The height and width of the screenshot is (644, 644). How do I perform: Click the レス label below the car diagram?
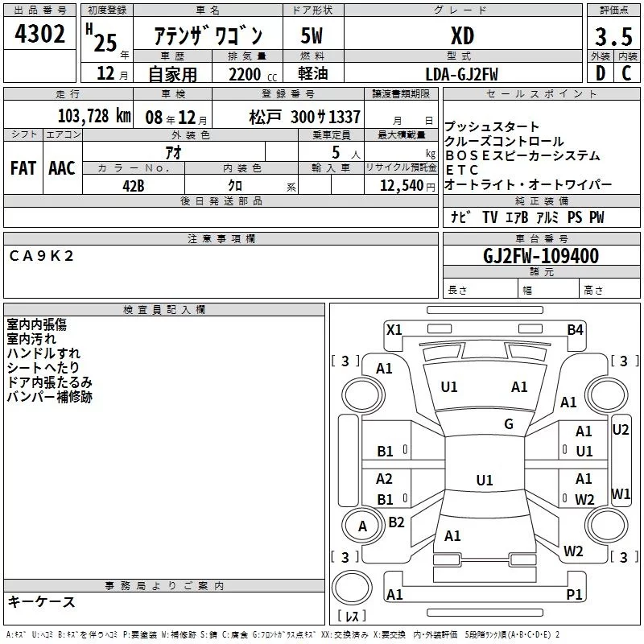click(x=352, y=617)
